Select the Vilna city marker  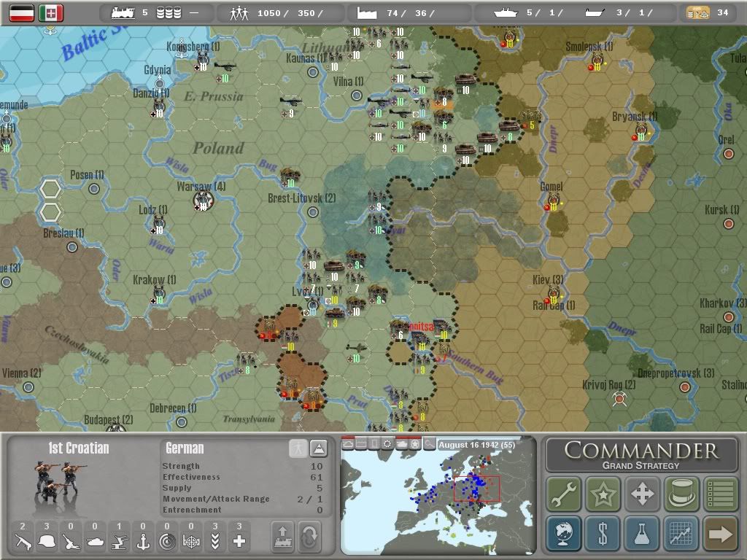356,96
